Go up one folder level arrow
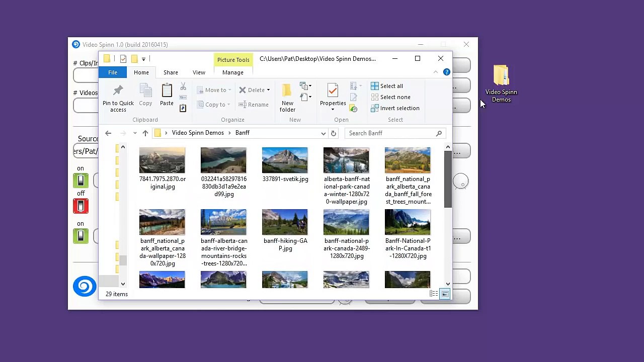 [x=145, y=133]
